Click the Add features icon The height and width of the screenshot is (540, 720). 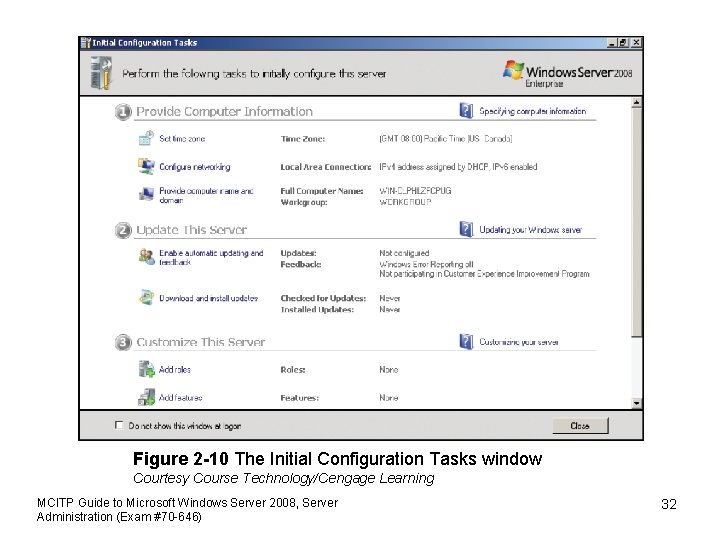coord(146,397)
